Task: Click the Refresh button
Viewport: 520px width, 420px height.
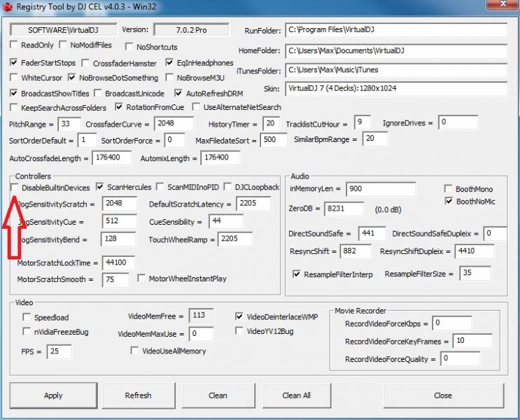Action: click(x=139, y=395)
